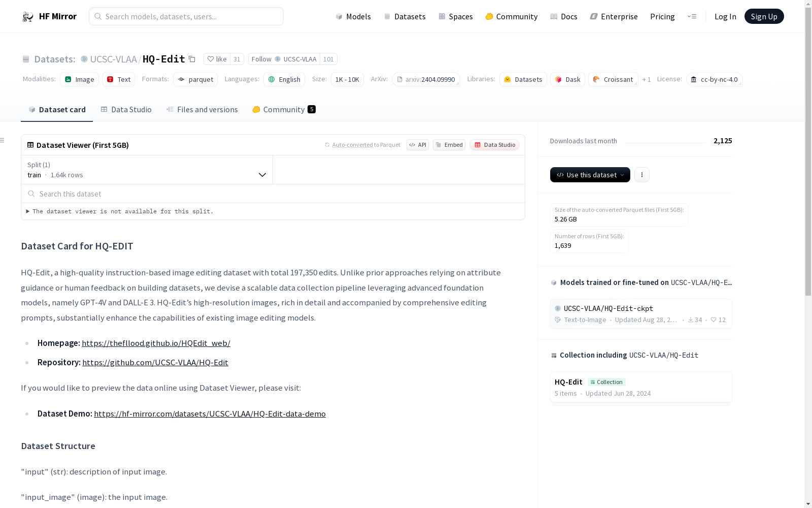
Task: Switch to the Files and versions tab
Action: pos(202,110)
